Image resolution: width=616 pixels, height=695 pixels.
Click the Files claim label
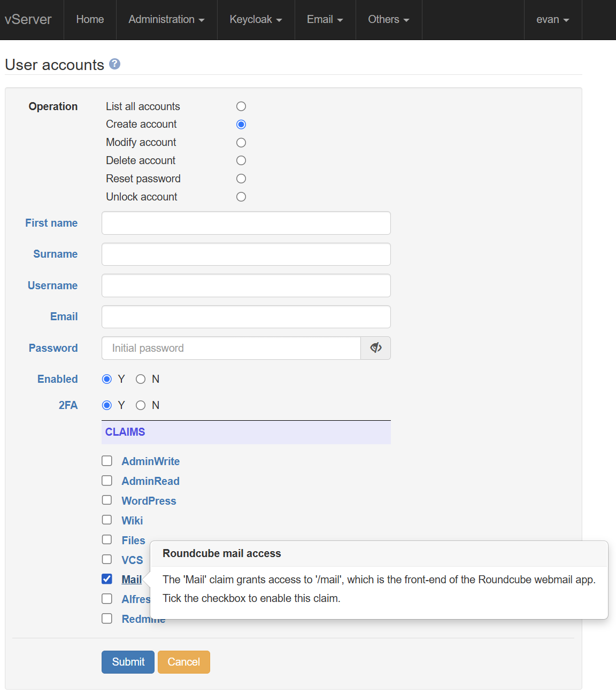click(133, 540)
